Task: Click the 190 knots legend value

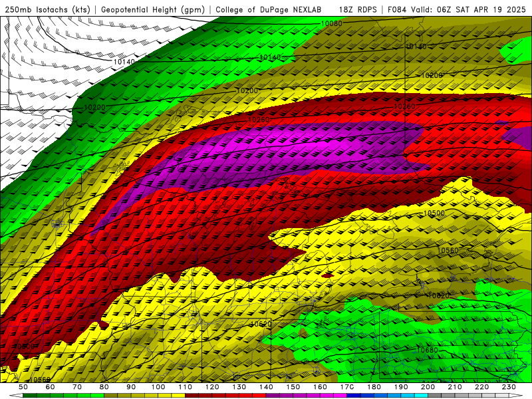Action: 401,387
